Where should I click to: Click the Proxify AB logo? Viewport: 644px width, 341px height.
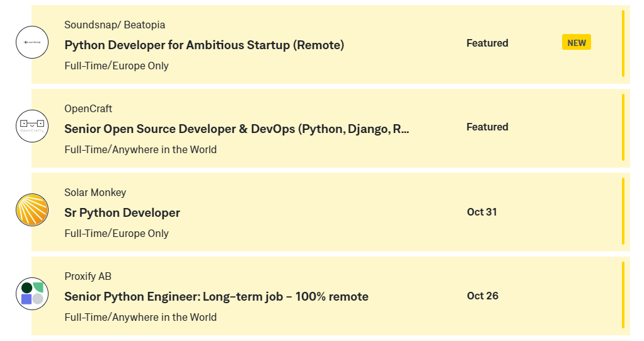32,294
